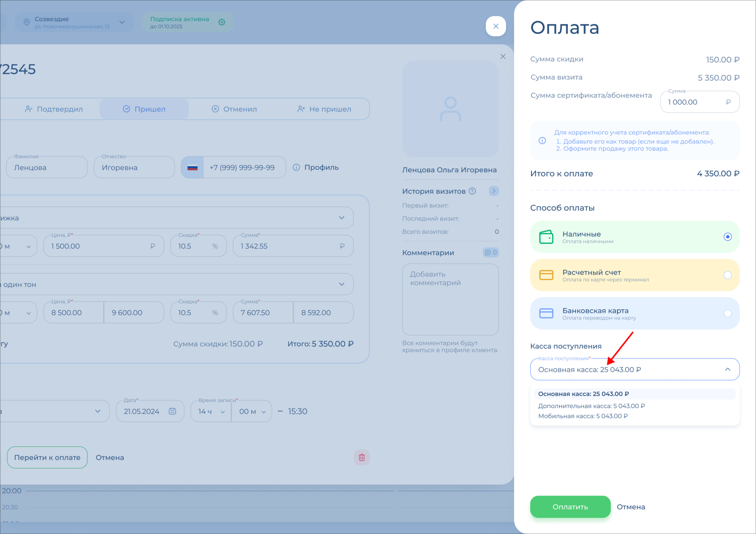Click the subscription settings gear icon

[222, 22]
